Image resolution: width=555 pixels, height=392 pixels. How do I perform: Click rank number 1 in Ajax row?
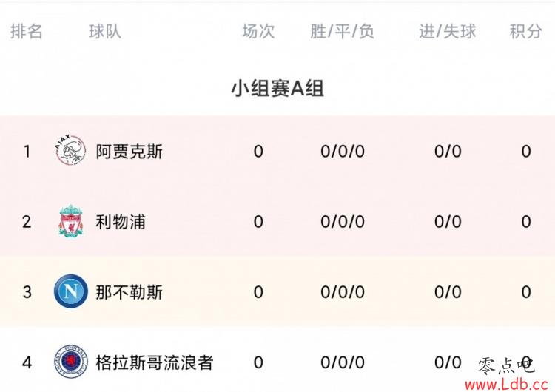[27, 152]
